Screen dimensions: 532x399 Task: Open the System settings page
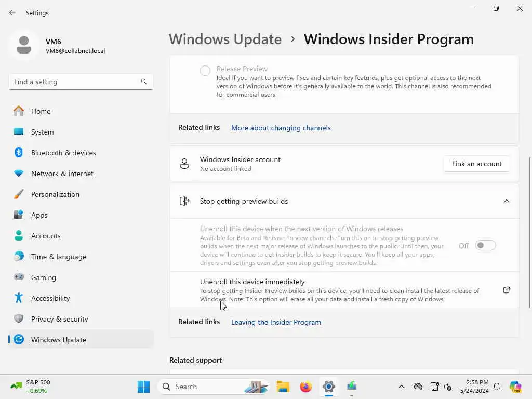tap(81, 131)
